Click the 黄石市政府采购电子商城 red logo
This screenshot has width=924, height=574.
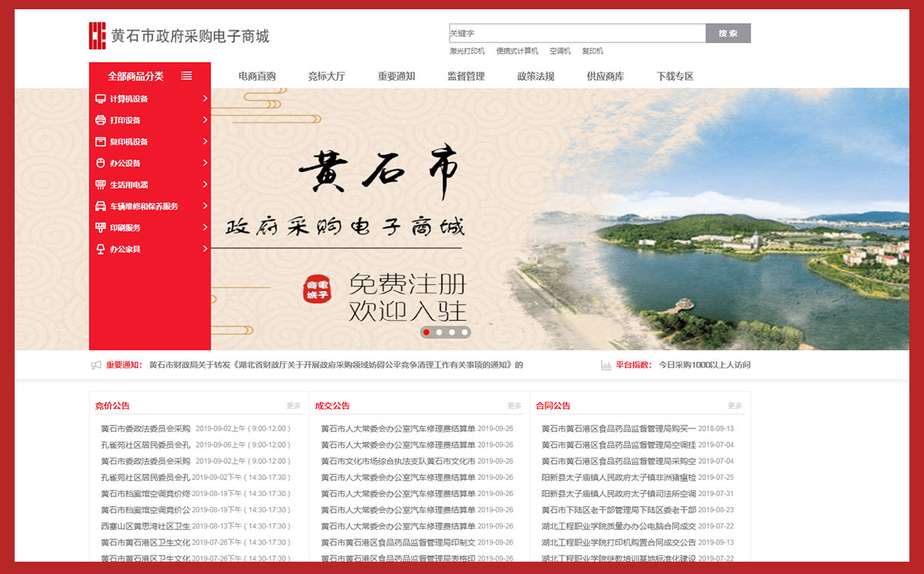tap(97, 36)
